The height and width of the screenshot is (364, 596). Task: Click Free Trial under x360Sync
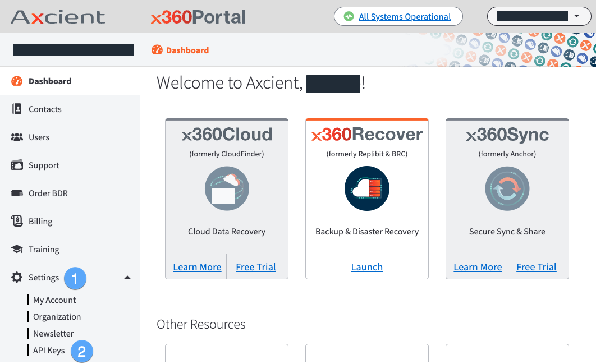coord(537,267)
